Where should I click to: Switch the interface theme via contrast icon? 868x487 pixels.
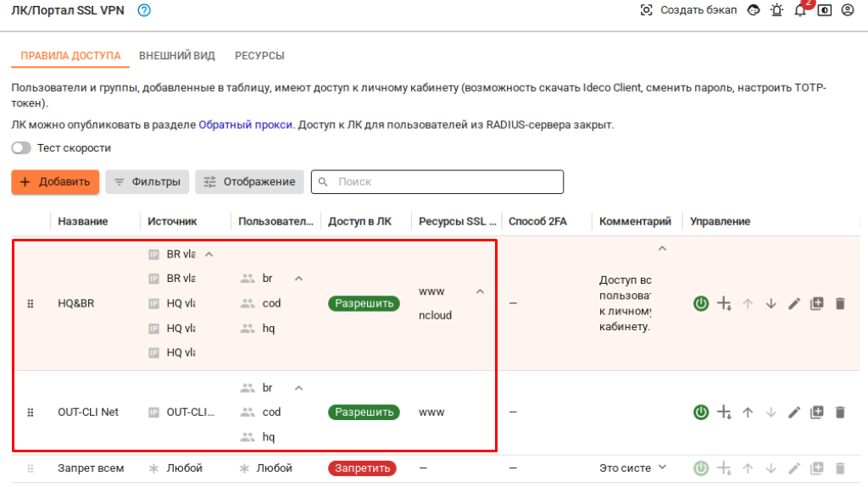coord(824,10)
